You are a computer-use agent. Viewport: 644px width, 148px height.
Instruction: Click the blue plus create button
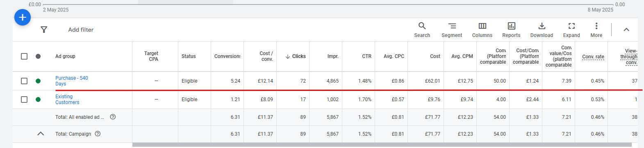coord(23,17)
